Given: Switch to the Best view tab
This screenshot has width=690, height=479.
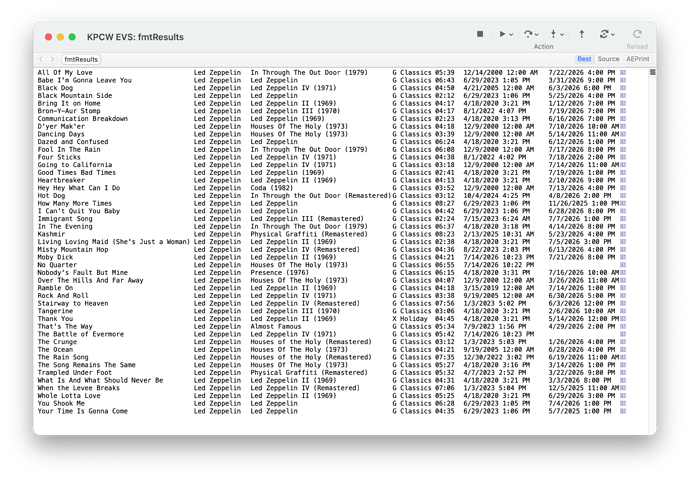Looking at the screenshot, I should 584,59.
